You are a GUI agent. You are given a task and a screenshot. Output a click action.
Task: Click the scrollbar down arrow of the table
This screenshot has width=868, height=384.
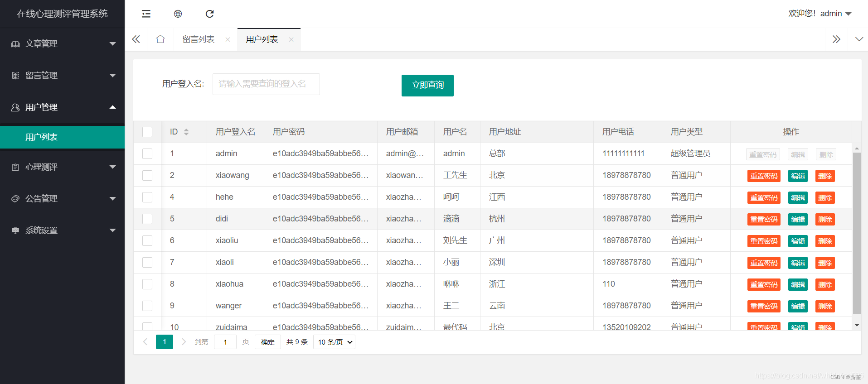coord(857,326)
